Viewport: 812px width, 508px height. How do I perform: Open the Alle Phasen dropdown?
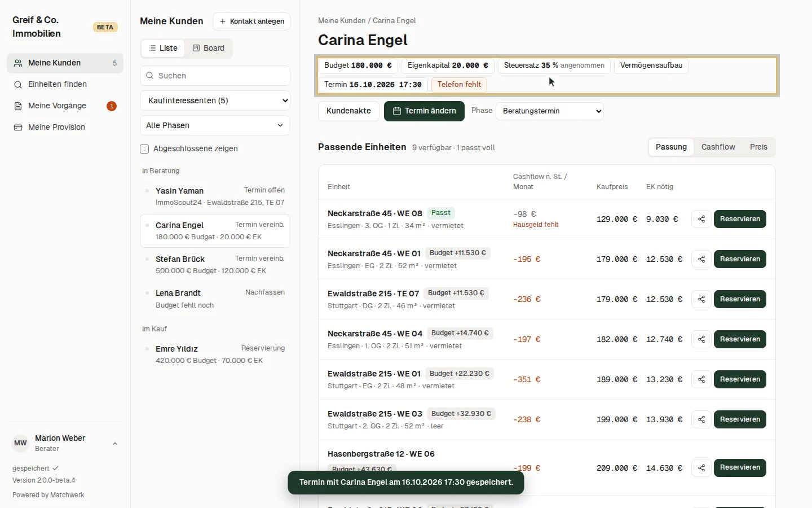pos(215,125)
